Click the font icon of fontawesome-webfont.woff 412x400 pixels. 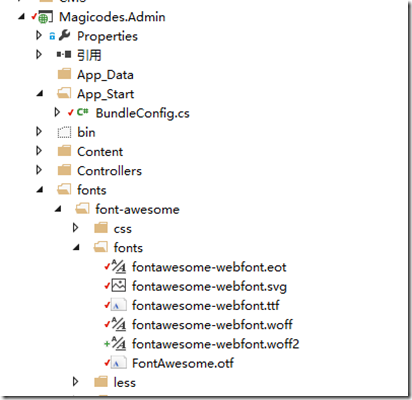point(119,324)
